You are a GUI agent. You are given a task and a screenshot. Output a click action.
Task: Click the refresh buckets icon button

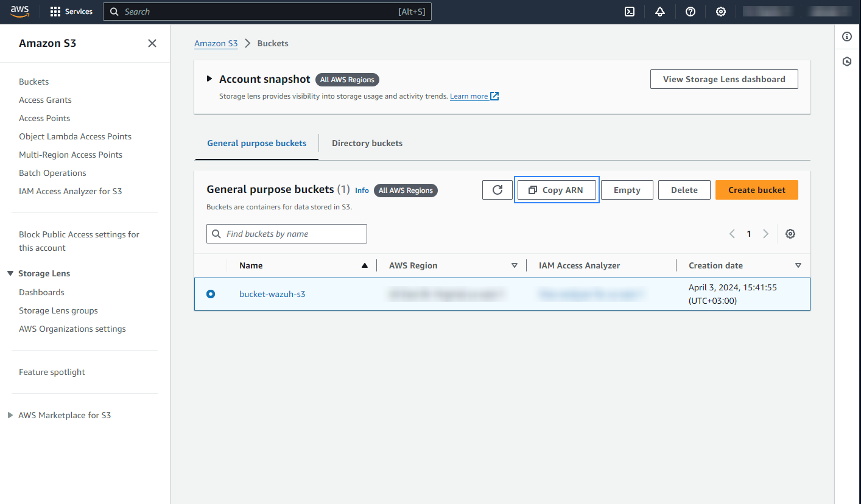coord(497,190)
